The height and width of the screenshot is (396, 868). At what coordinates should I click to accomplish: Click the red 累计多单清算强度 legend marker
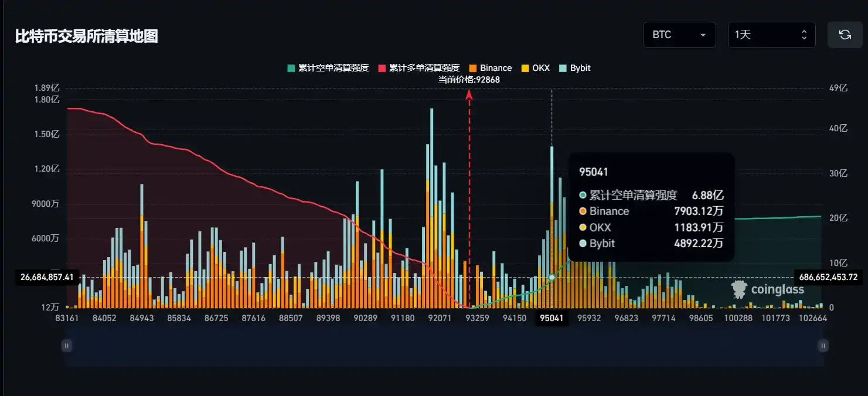pyautogui.click(x=381, y=67)
